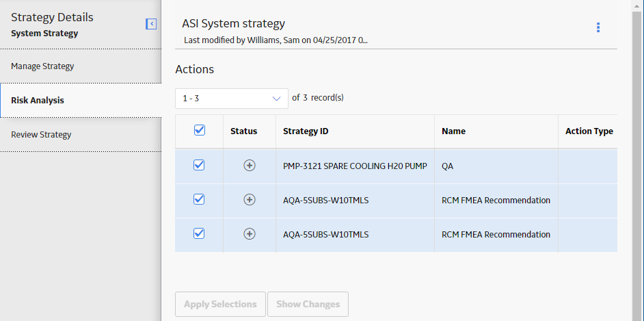Viewport: 644px width, 321px height.
Task: Click the Last modified by Williams, Sam text
Action: (276, 40)
